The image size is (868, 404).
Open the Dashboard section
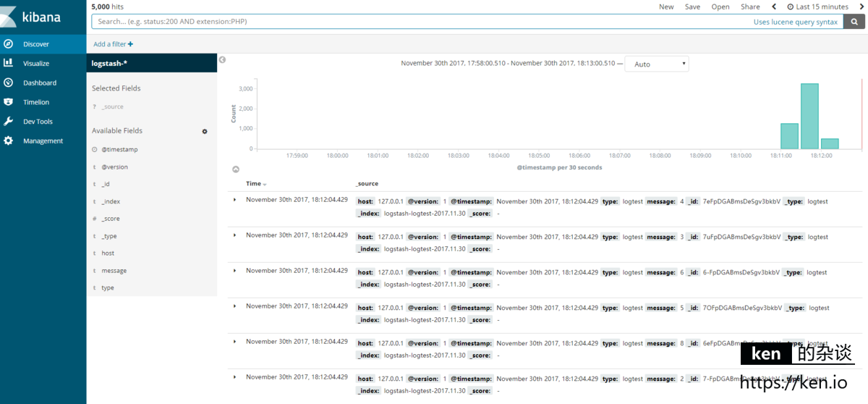click(43, 83)
